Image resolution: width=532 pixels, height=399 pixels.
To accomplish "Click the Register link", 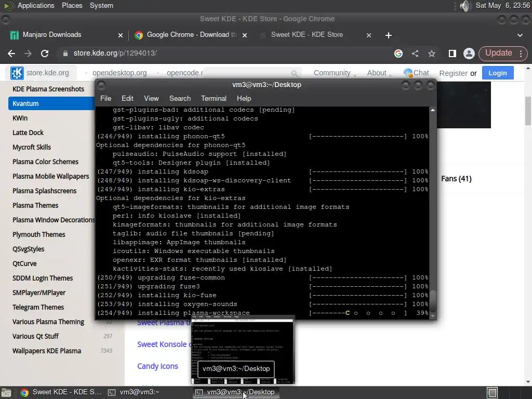I will (453, 73).
